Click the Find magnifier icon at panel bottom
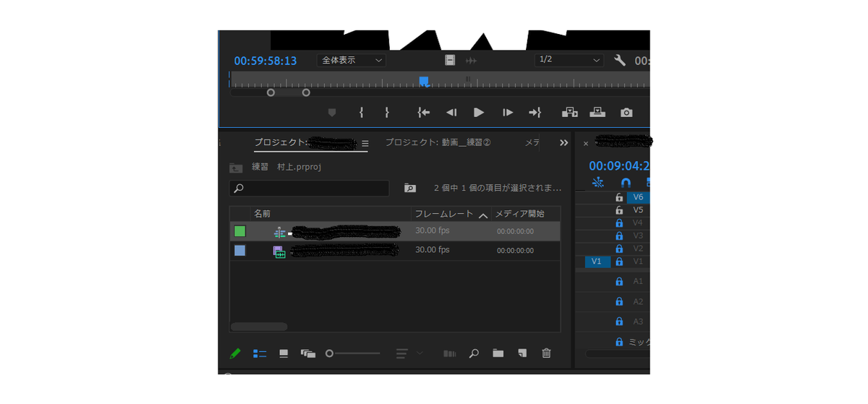The image size is (868, 404). [x=474, y=353]
